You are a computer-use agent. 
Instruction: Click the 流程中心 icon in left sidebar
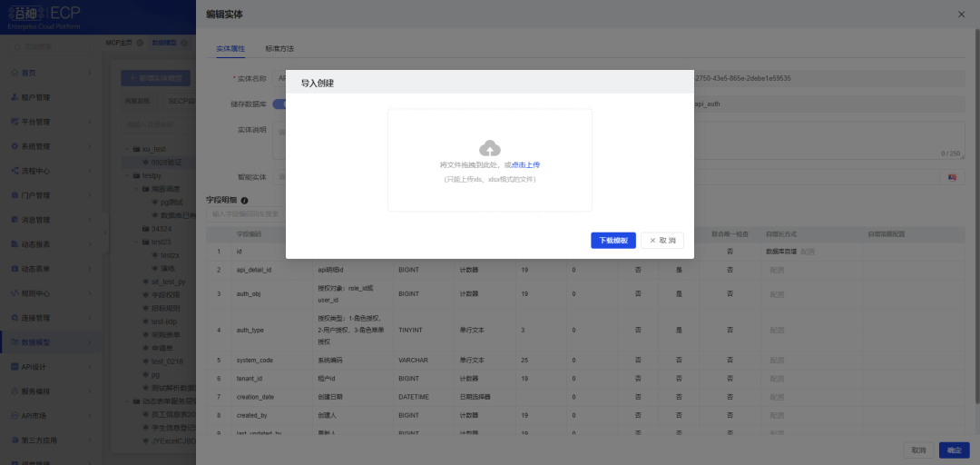click(x=15, y=171)
